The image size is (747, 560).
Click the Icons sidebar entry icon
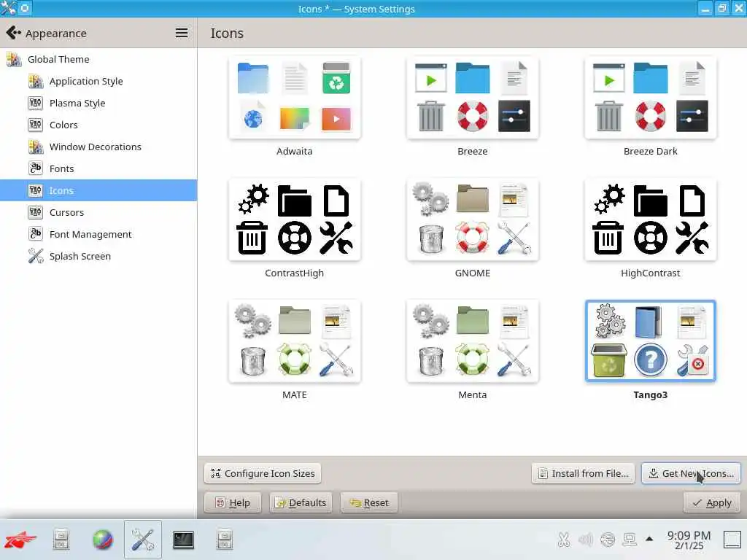tap(36, 190)
